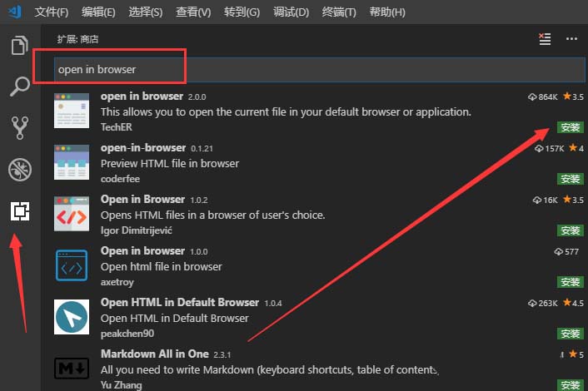This screenshot has width=588, height=391.
Task: Click Markdown All in One 2.3.1 title
Action: [x=155, y=354]
